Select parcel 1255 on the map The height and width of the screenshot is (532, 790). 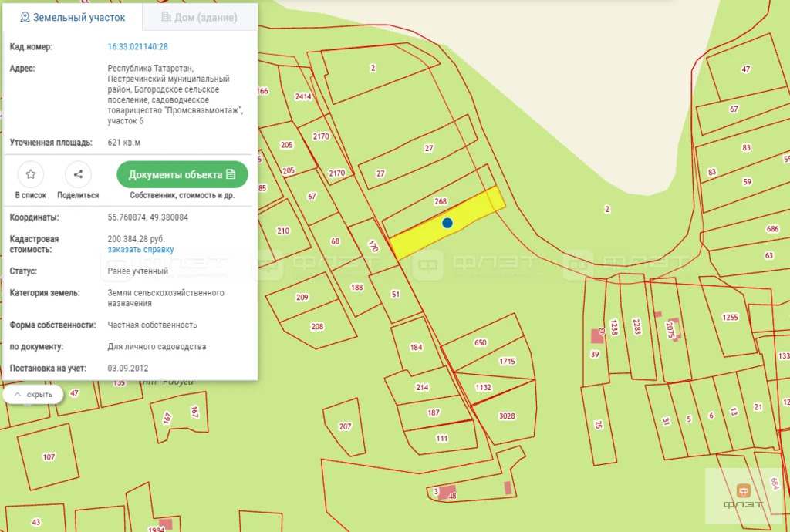coord(731,318)
